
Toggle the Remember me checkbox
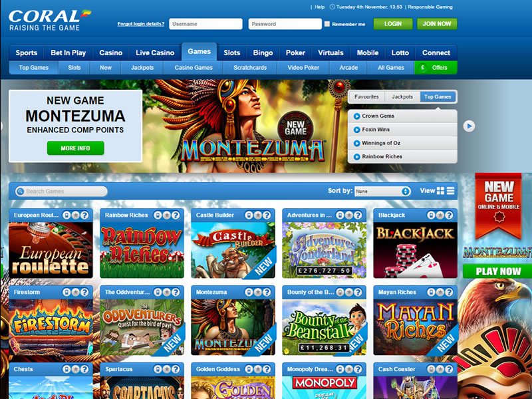point(327,24)
